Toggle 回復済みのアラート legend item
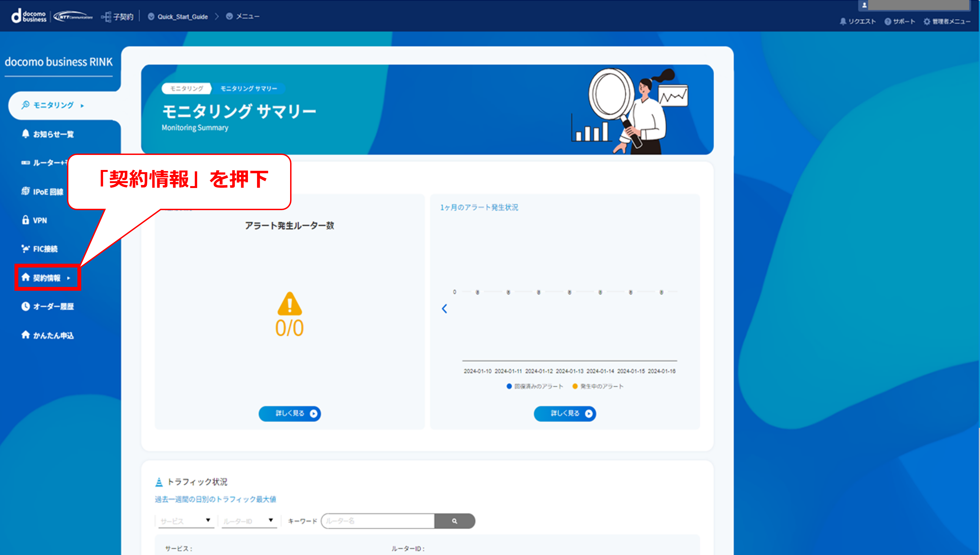980x555 pixels. [x=535, y=386]
